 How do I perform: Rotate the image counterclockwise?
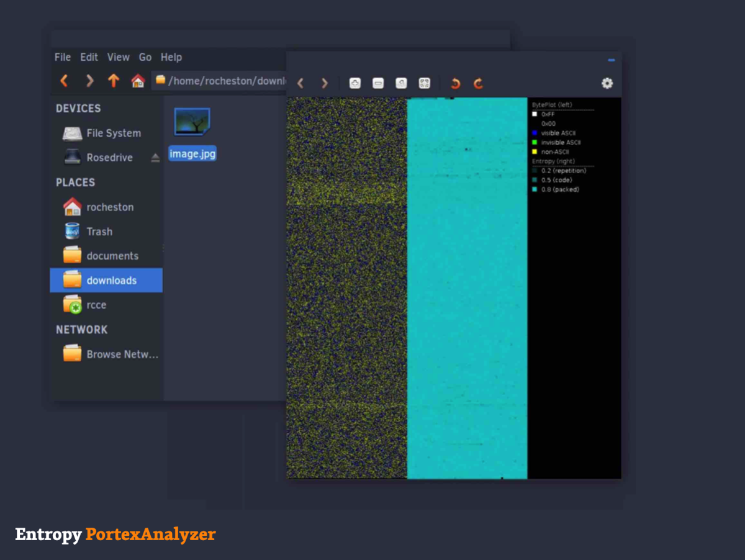pos(455,83)
